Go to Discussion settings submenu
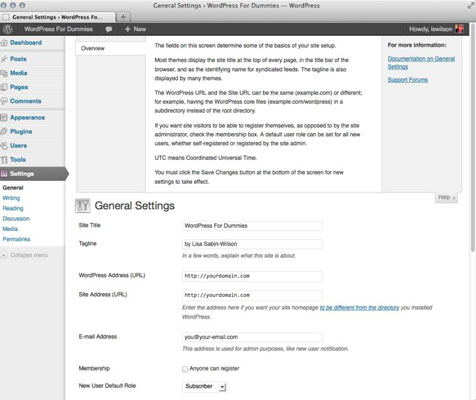The image size is (476, 400). pos(16,219)
